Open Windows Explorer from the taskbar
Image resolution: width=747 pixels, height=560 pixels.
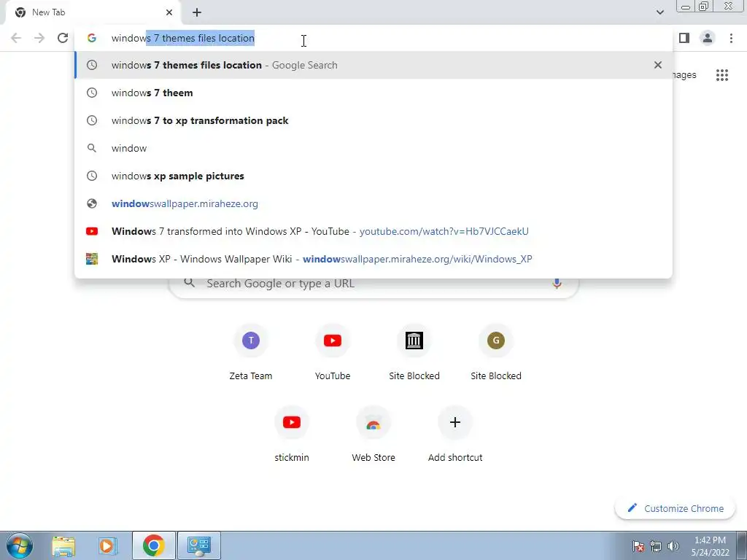(63, 545)
